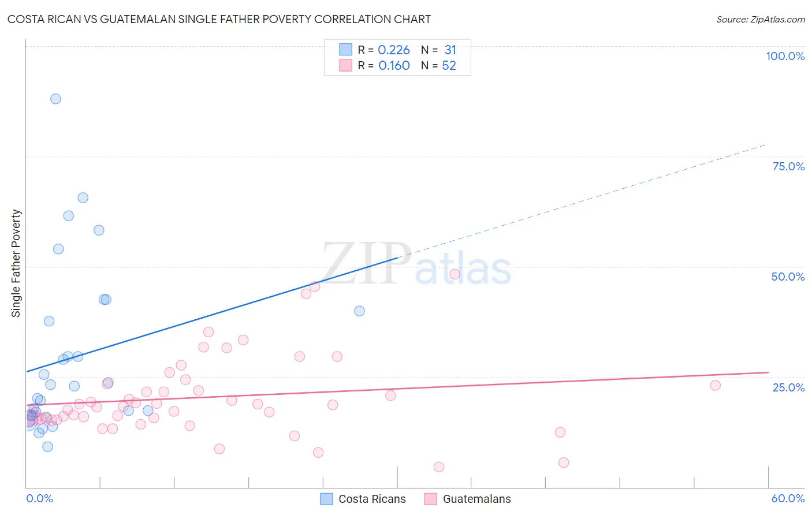Click the blue Costa Ricans legend swatch at bottom
Viewport: 812px width, 515px height.
[x=326, y=499]
